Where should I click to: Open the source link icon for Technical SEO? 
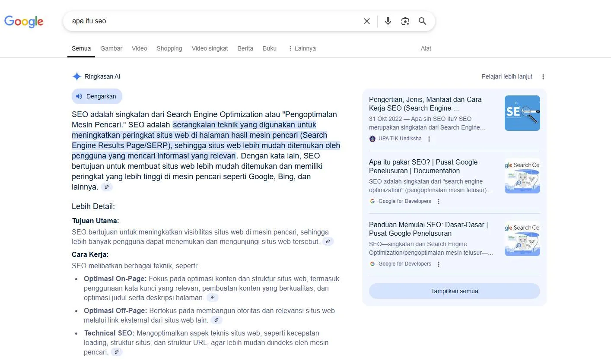pos(117,352)
